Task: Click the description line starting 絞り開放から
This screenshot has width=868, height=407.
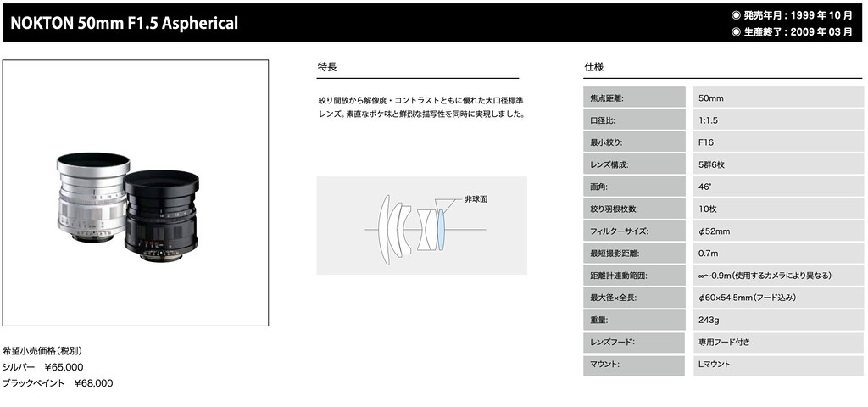Action: (x=420, y=100)
